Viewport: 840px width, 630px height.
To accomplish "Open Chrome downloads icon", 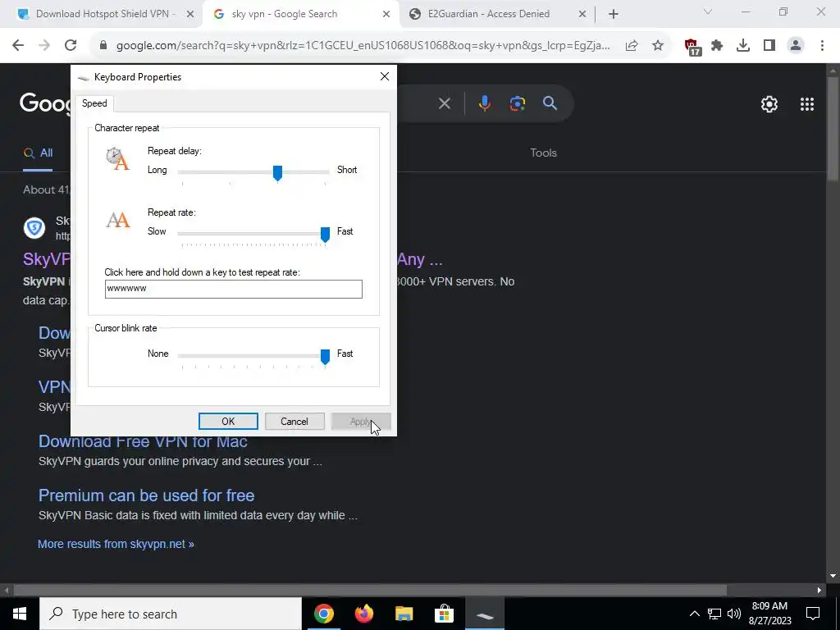I will pos(743,46).
